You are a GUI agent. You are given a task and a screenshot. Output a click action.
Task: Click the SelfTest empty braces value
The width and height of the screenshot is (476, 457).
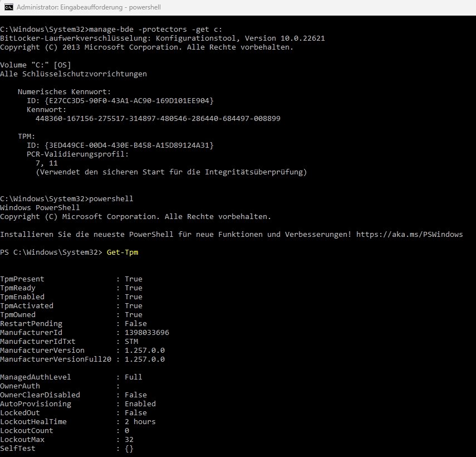point(129,449)
